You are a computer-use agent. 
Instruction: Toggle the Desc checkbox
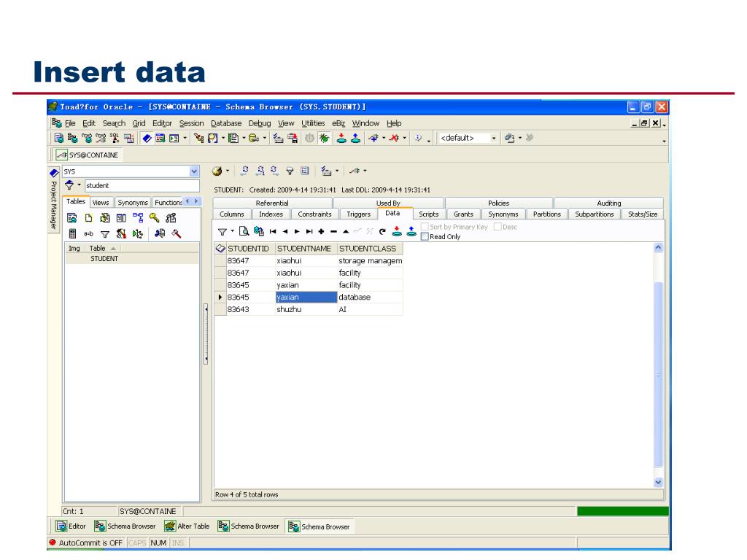[x=498, y=227]
